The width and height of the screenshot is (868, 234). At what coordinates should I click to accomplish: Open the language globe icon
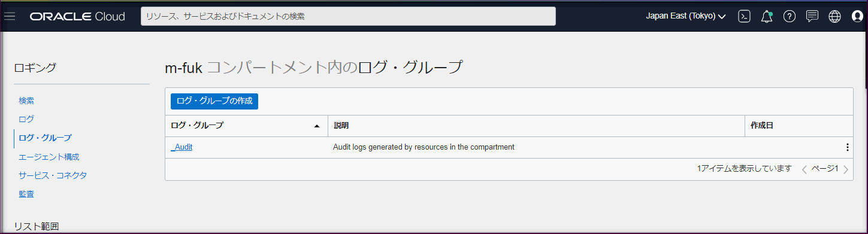coord(834,16)
